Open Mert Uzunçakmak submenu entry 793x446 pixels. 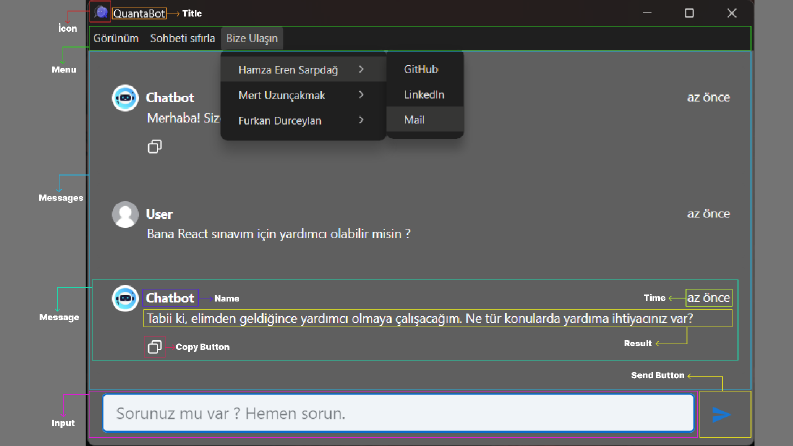pos(303,95)
